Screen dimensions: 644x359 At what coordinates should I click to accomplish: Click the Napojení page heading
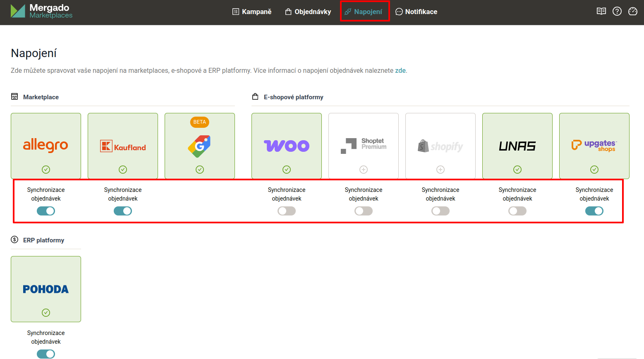point(34,53)
